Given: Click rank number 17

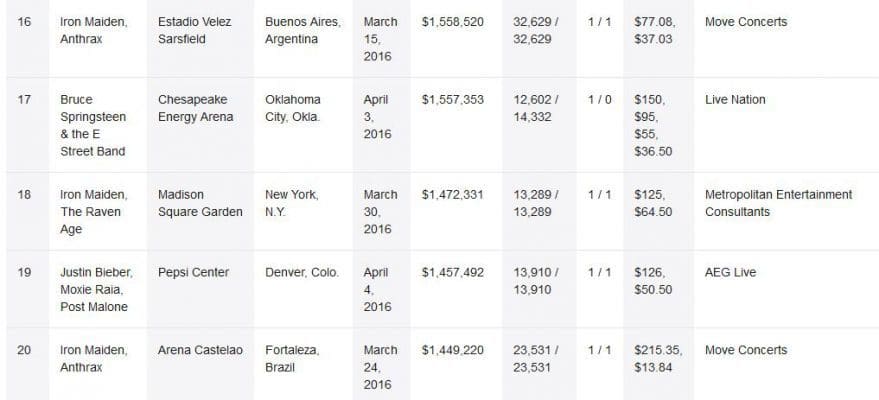Looking at the screenshot, I should 24,100.
